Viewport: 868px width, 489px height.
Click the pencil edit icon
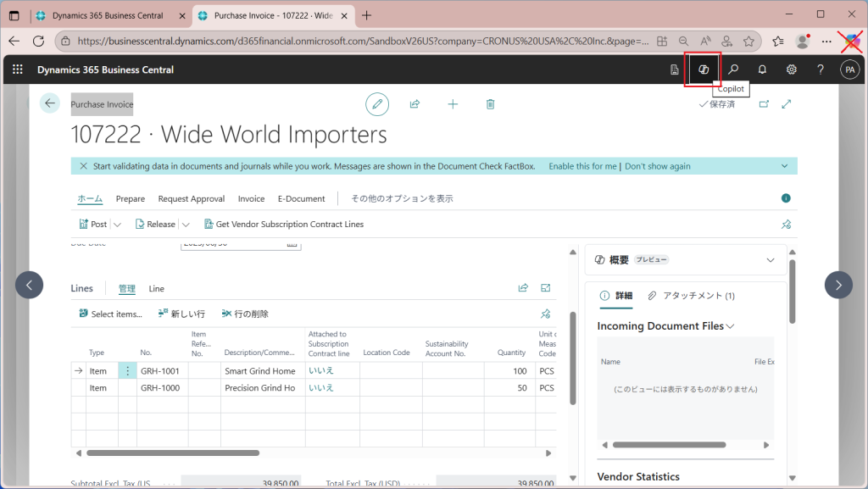[x=377, y=104]
